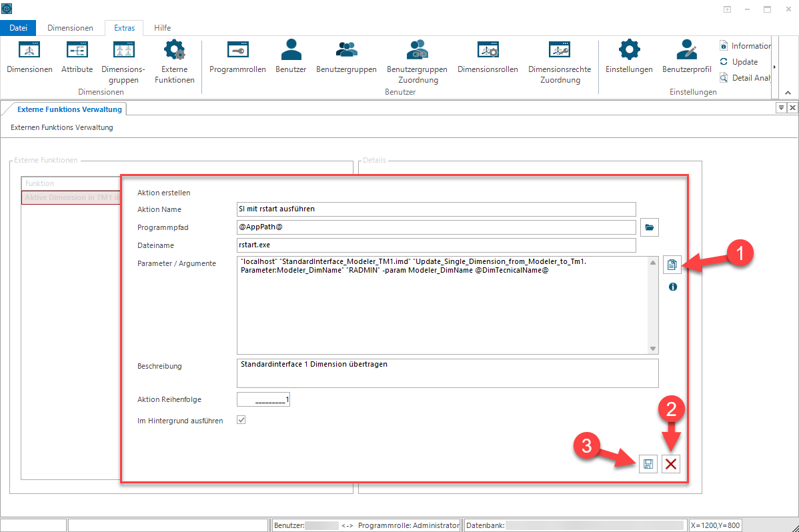Browse folder for Programmpfad
Image resolution: width=799 pixels, height=532 pixels.
pyautogui.click(x=649, y=227)
